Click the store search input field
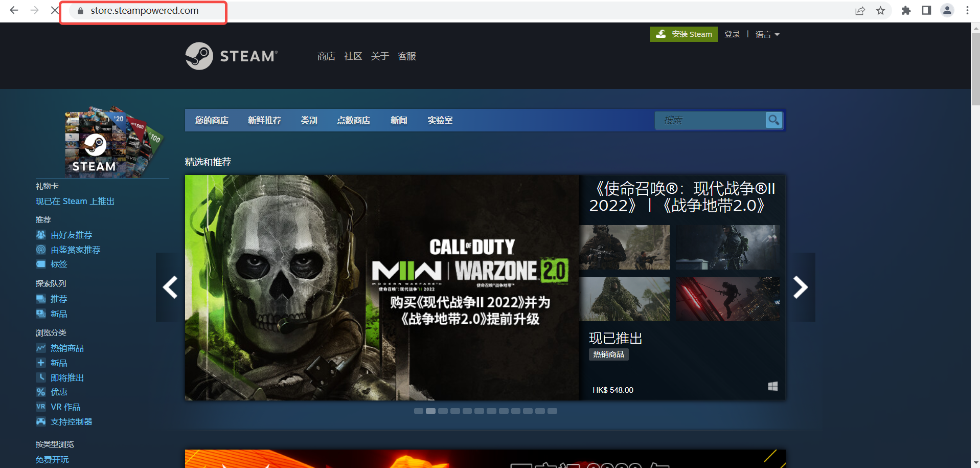Screen dimensions: 980x468 coord(710,120)
